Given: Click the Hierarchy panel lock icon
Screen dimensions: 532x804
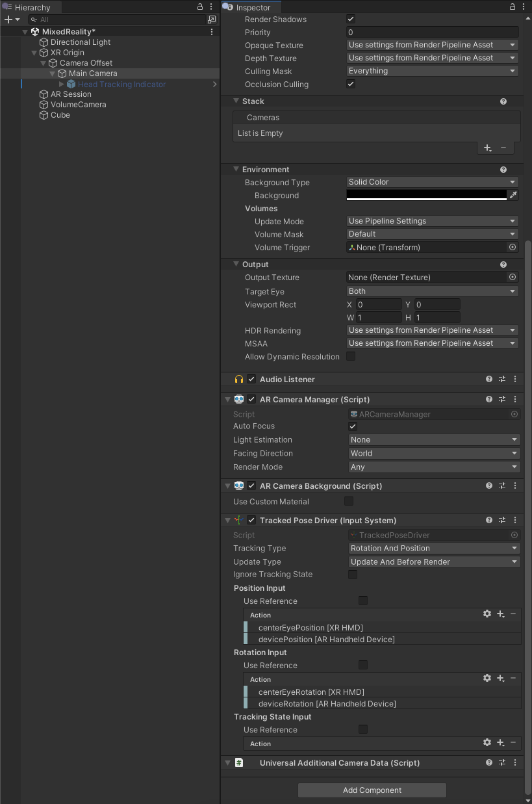Looking at the screenshot, I should [200, 6].
